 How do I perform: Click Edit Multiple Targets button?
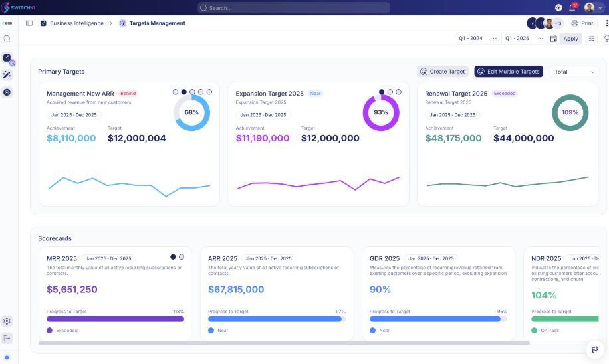[x=509, y=72]
